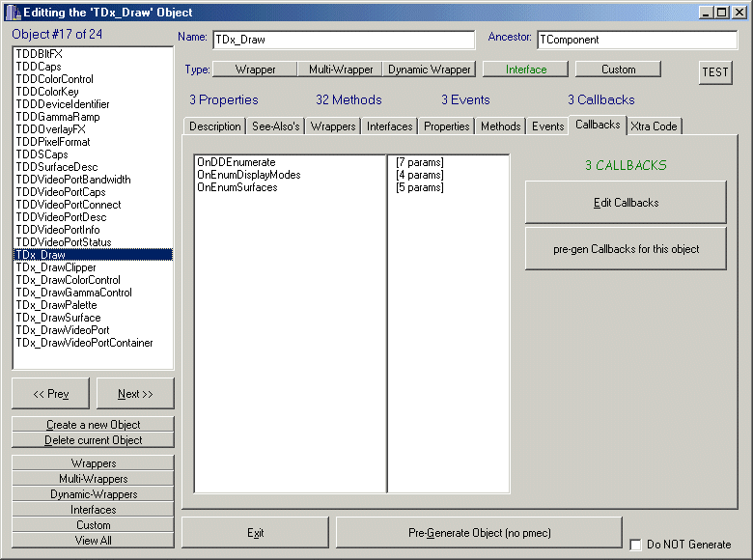Filter the list with View All
The width and height of the screenshot is (753, 560).
pyautogui.click(x=93, y=541)
